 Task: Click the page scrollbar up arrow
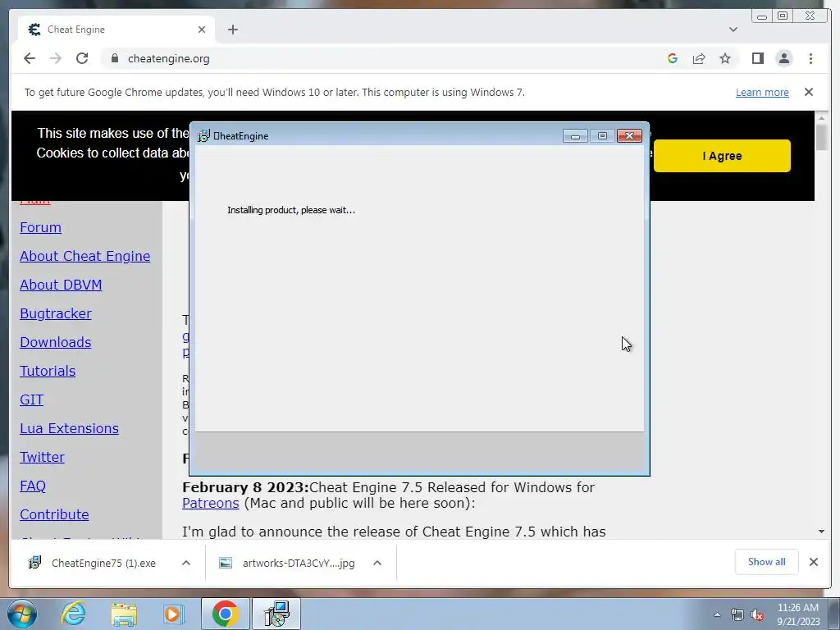point(821,117)
